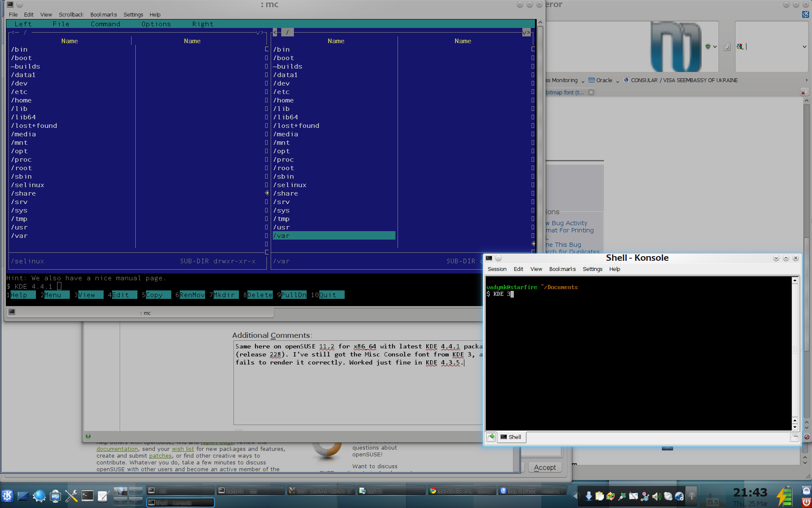
Task: Open the notifications info icon in tray
Action: 692,496
